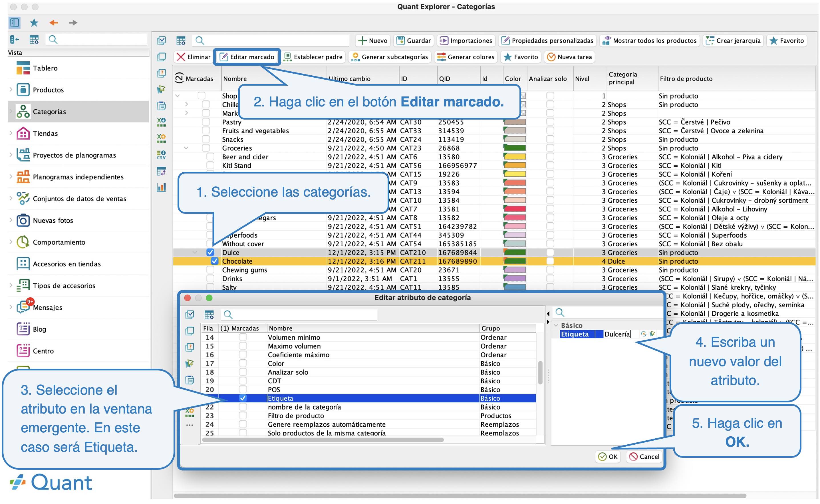
Task: Open Propiedades personalizadas
Action: click(x=548, y=41)
